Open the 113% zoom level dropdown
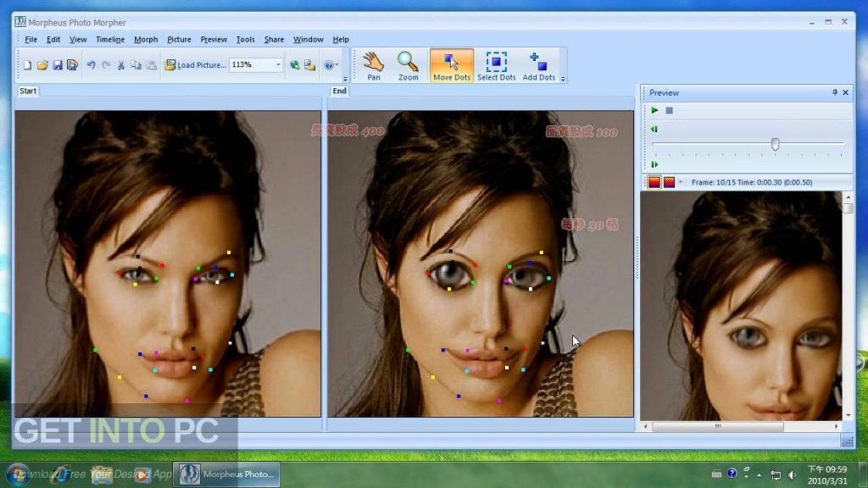The height and width of the screenshot is (488, 868). point(278,64)
